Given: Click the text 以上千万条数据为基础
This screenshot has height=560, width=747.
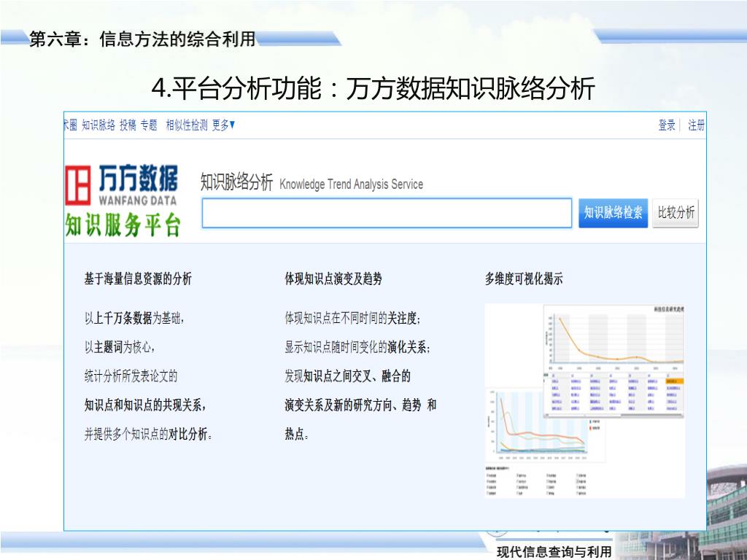Looking at the screenshot, I should click(x=133, y=318).
